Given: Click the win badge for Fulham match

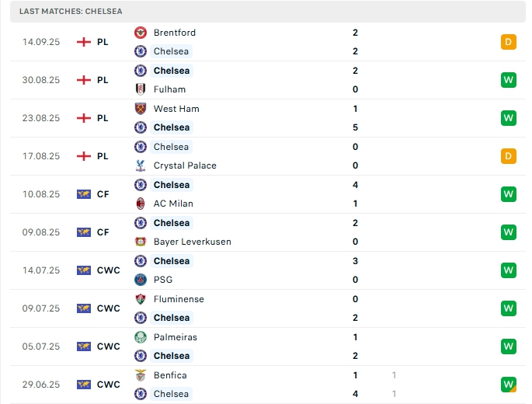Looking at the screenshot, I should 509,80.
